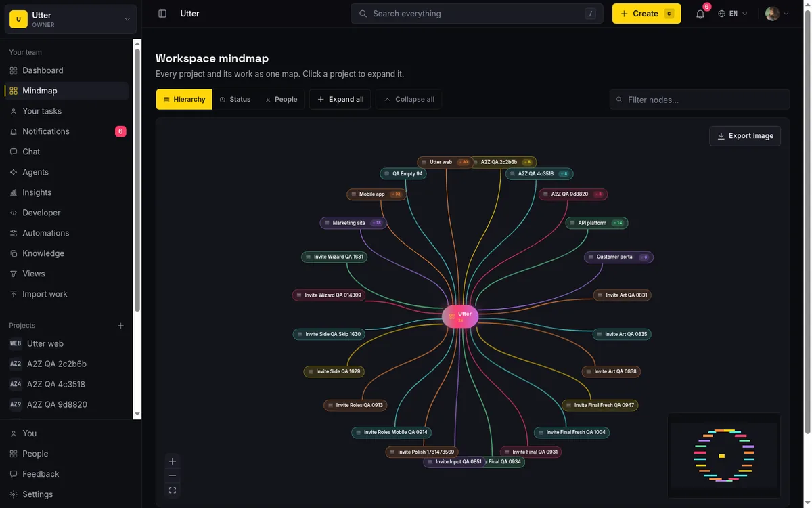
Task: Open Knowledge page
Action: (66, 253)
